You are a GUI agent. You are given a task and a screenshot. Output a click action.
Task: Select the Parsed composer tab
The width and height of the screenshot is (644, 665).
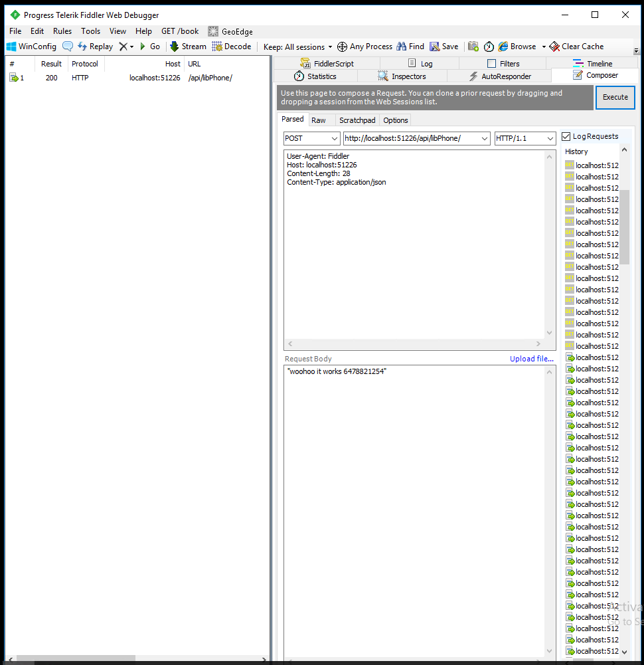[293, 119]
